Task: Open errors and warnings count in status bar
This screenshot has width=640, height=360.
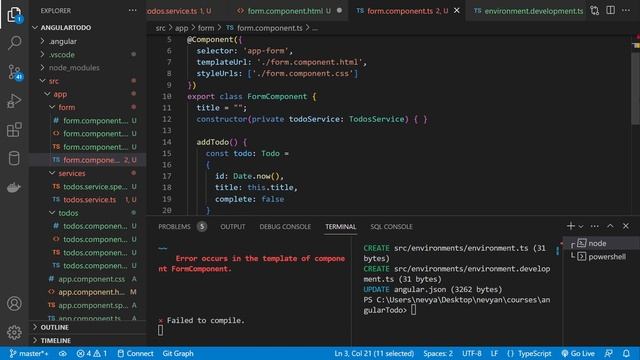Action: click(x=91, y=353)
